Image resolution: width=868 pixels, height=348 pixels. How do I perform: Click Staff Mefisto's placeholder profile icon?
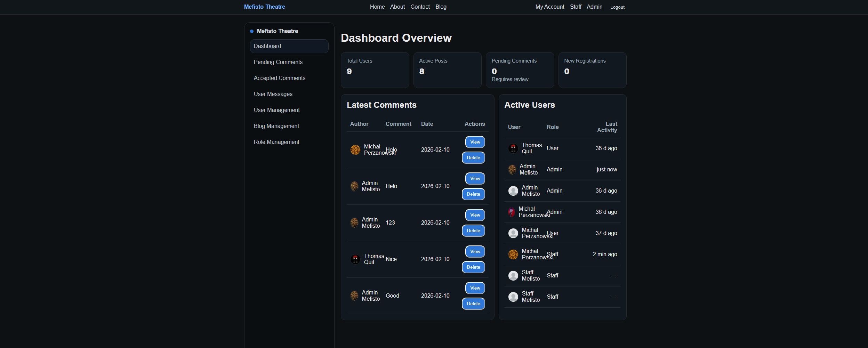point(513,275)
